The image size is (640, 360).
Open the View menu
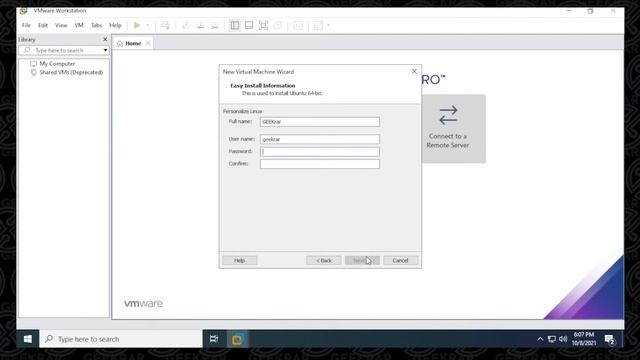61,25
